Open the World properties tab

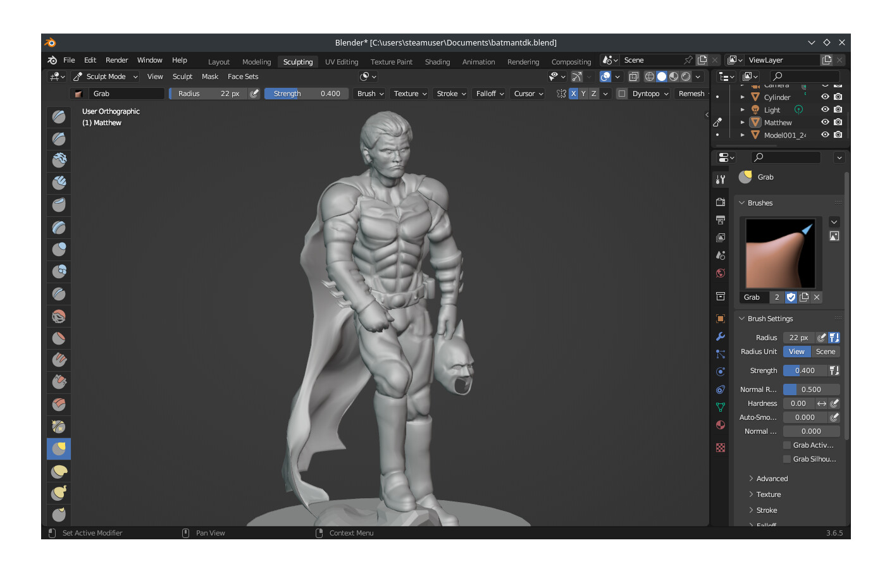720,273
